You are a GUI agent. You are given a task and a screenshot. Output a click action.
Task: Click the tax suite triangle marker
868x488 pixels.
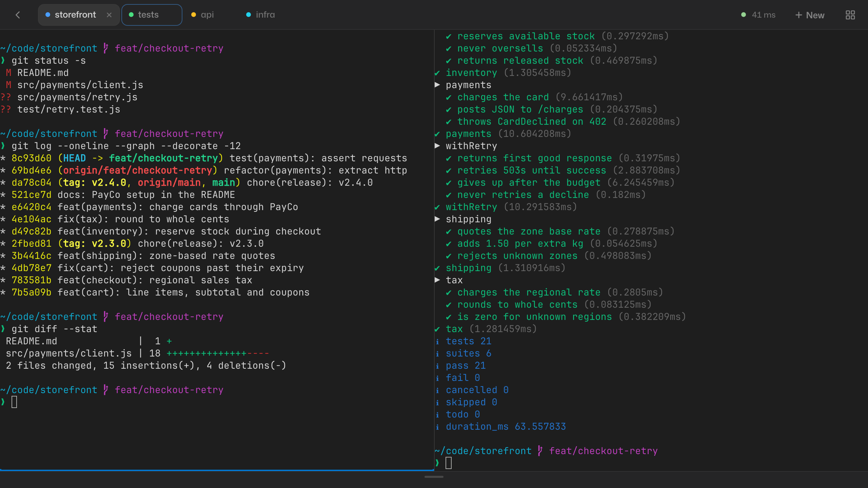(x=437, y=280)
